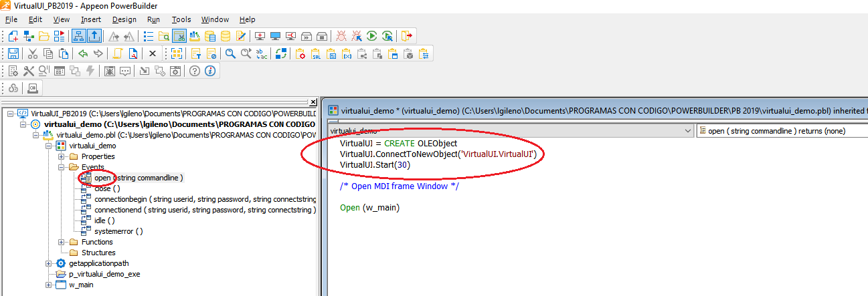Screen dimensions: 868x296
Task: Select the Structures folder
Action: click(98, 253)
